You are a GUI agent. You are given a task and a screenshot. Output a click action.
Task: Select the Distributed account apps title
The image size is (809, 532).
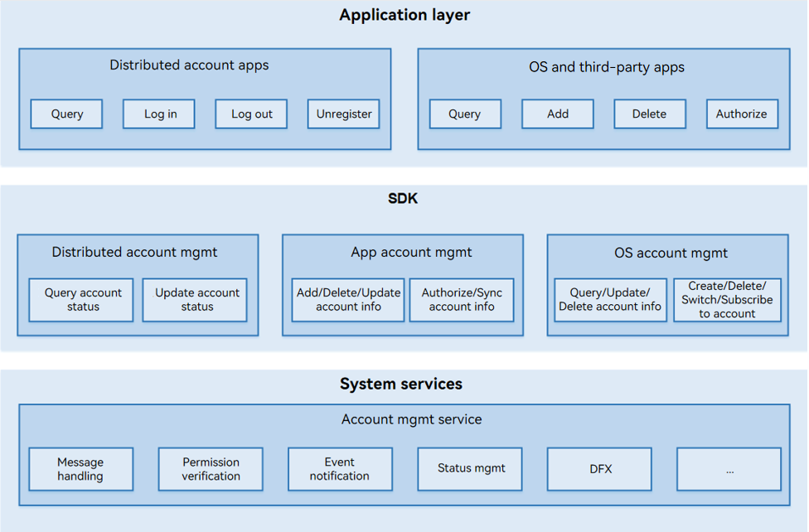tap(189, 65)
